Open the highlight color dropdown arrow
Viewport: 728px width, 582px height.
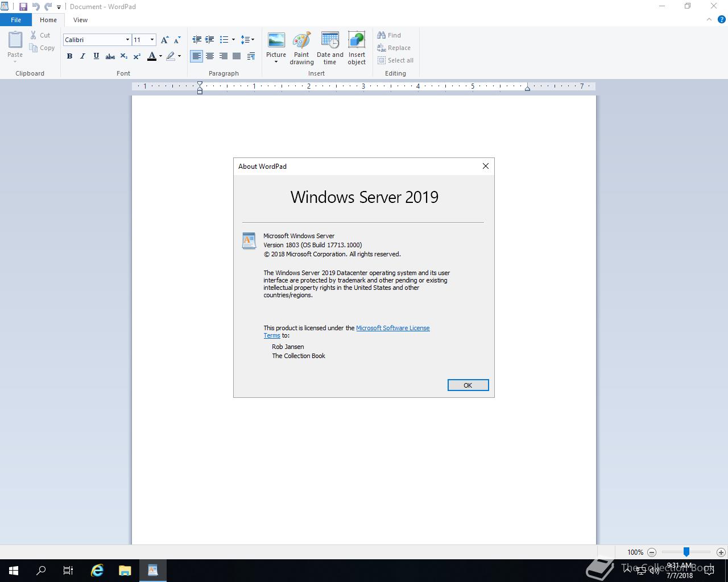coord(179,56)
